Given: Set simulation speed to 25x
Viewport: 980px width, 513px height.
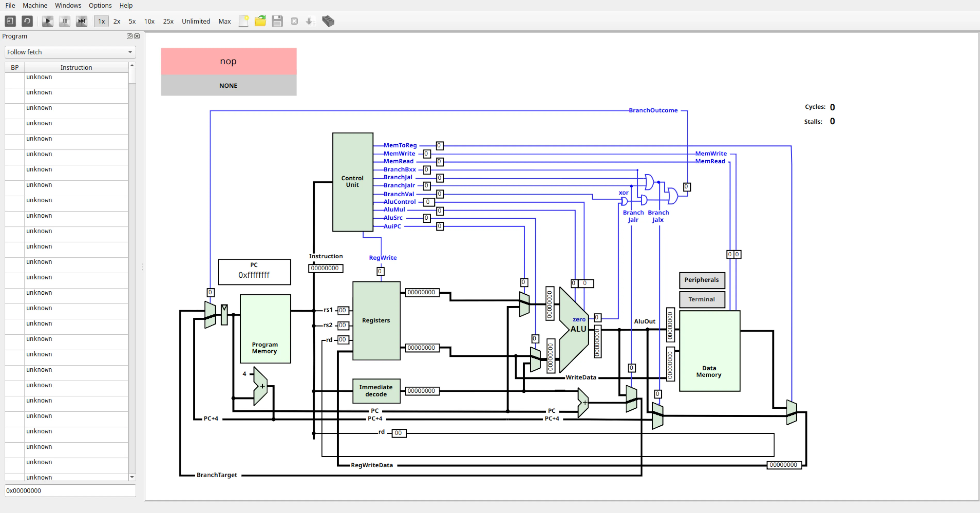Looking at the screenshot, I should point(168,21).
